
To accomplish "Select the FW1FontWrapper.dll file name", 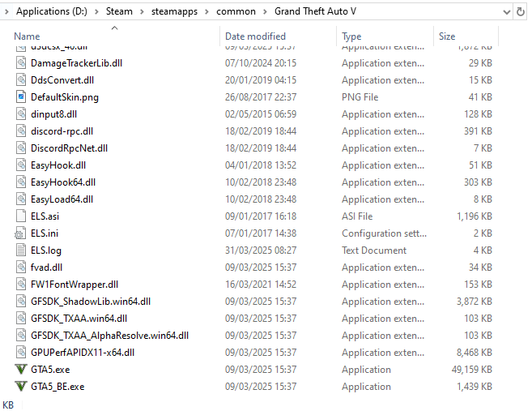I will coord(74,285).
